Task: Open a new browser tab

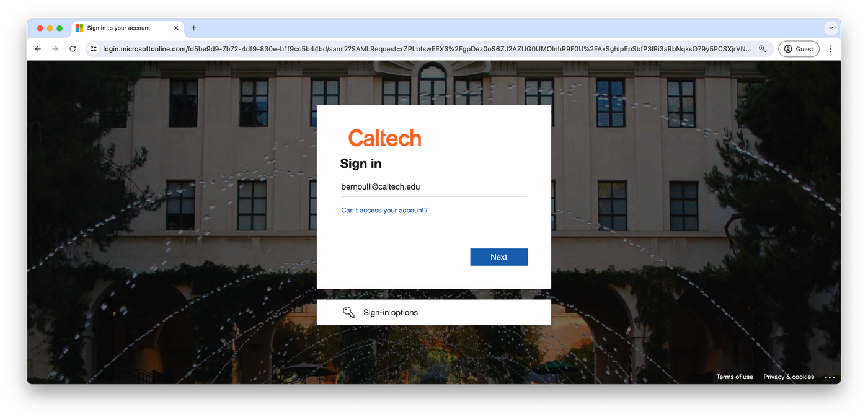Action: coord(193,28)
